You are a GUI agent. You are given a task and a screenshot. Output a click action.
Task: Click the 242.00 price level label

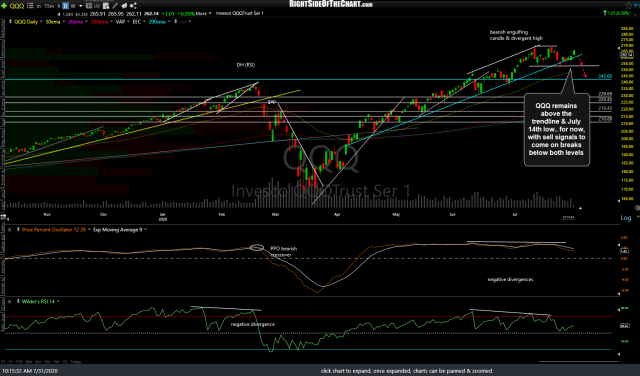(605, 76)
